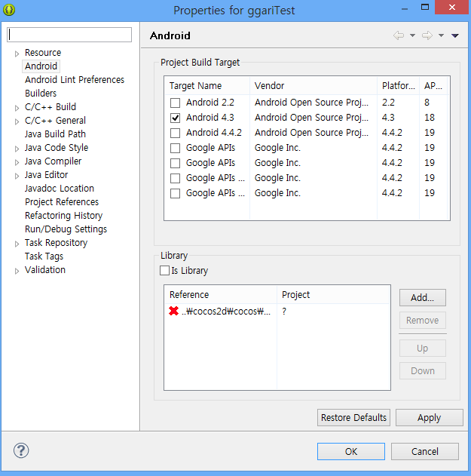Click the Apply button

(x=429, y=418)
